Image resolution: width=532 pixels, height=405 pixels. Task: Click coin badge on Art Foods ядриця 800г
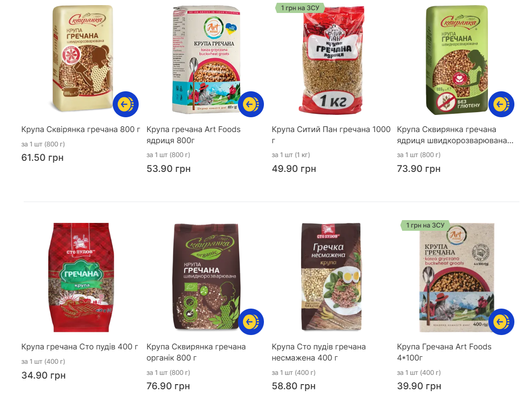251,104
